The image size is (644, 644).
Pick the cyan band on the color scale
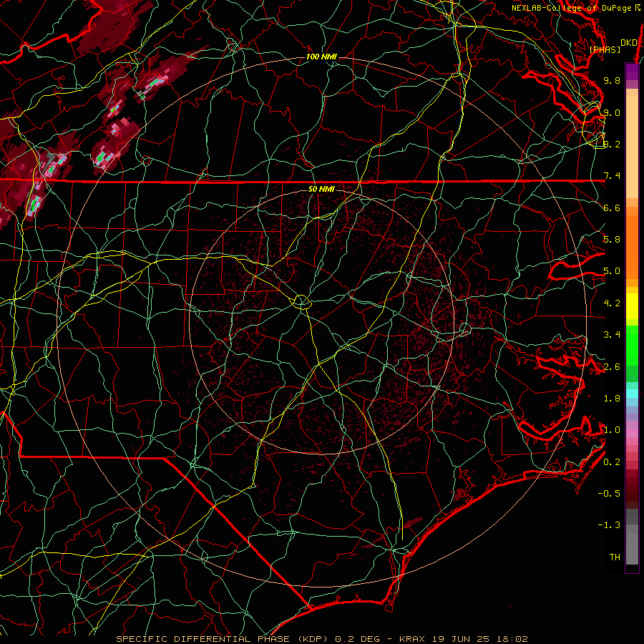coord(632,394)
